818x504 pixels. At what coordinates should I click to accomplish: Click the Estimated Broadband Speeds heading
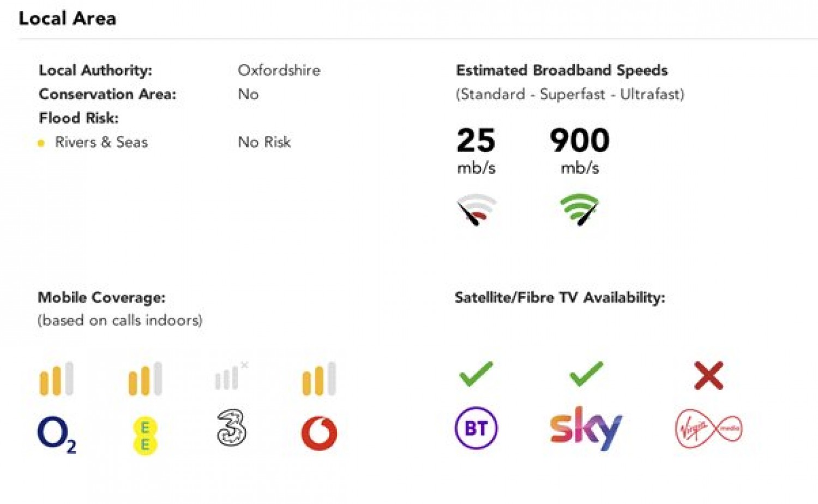click(x=562, y=70)
